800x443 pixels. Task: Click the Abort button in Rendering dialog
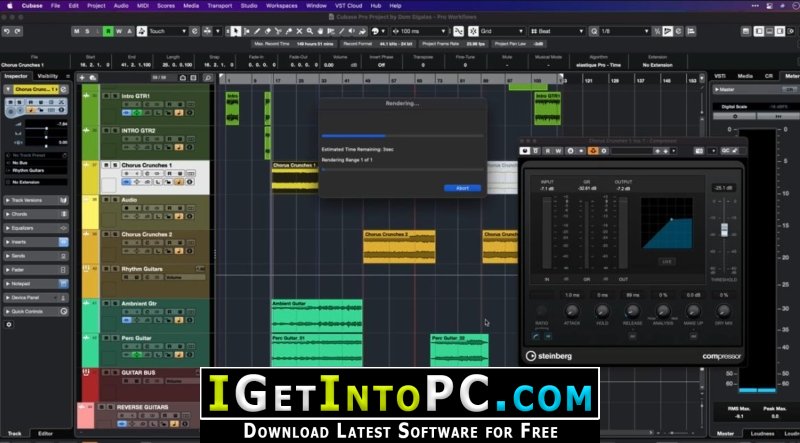click(x=462, y=188)
